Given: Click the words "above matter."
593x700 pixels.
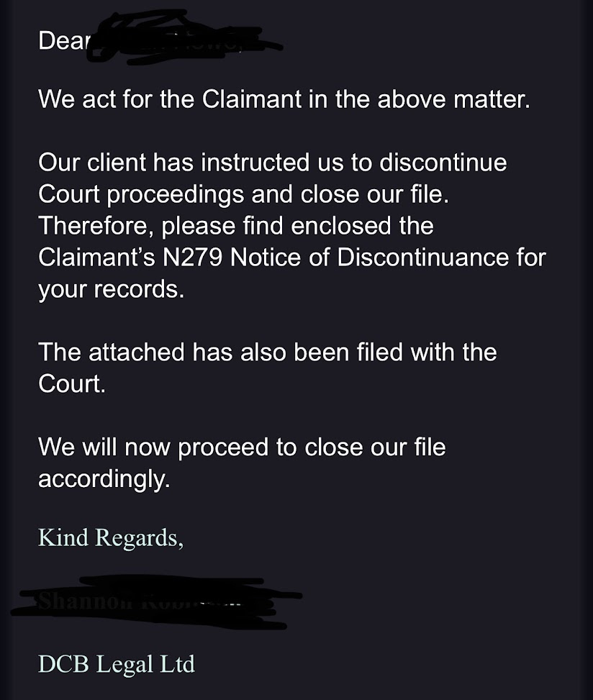Looking at the screenshot, I should click(x=453, y=99).
